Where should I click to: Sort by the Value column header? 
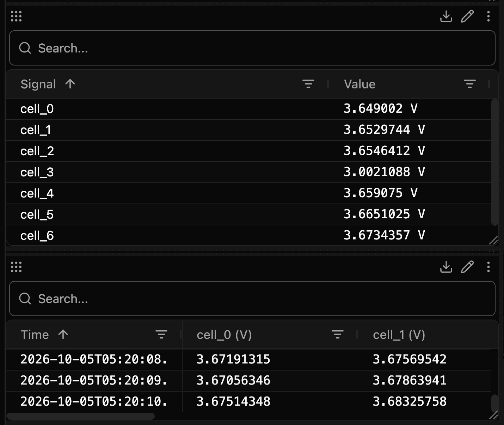(359, 84)
